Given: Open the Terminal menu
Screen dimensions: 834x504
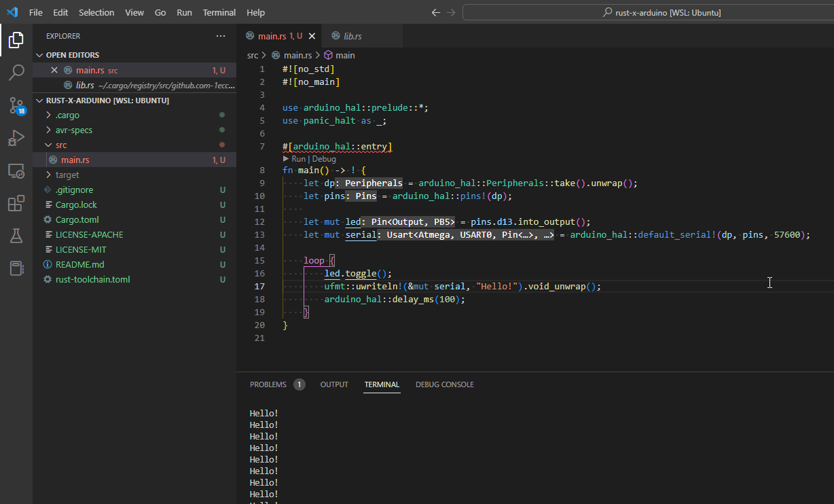Looking at the screenshot, I should coord(219,12).
